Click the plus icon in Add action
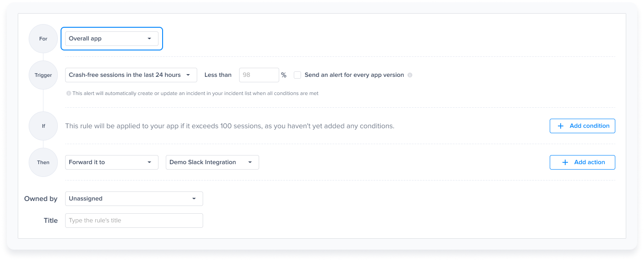This screenshot has height=261, width=644. [x=565, y=162]
